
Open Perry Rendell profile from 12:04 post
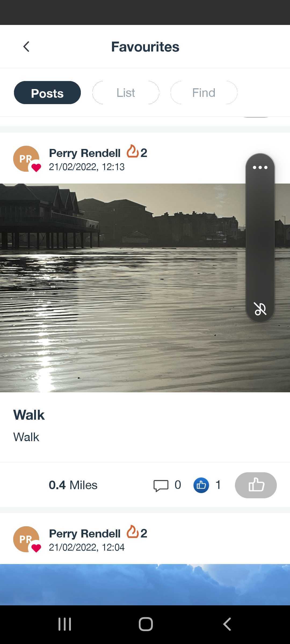pos(85,533)
